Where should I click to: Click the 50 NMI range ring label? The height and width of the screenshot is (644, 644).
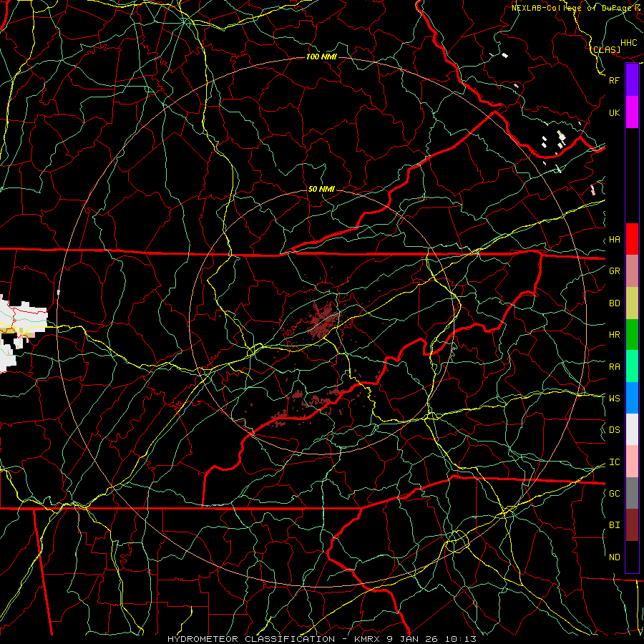(321, 189)
